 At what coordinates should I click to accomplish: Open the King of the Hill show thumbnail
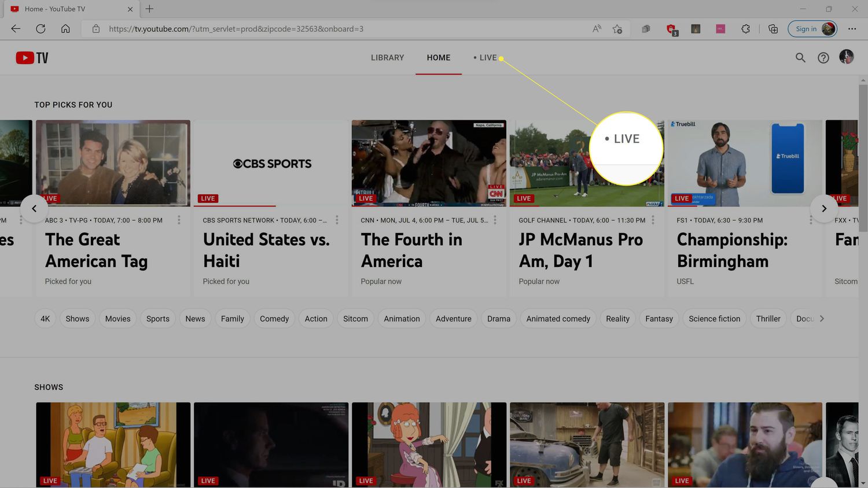coord(113,445)
